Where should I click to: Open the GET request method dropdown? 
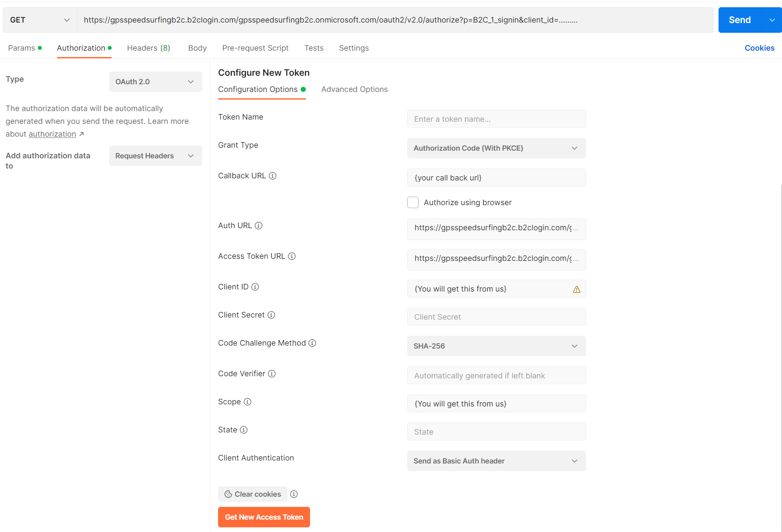tap(39, 20)
